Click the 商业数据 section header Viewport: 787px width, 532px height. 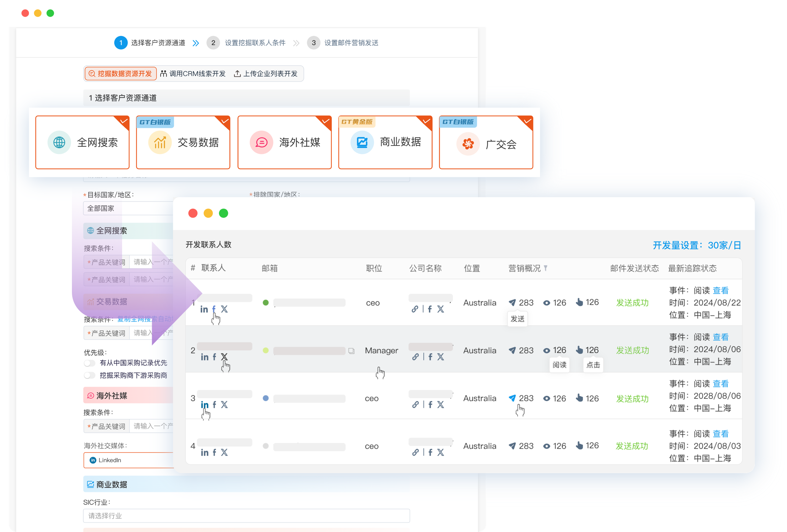(247, 485)
